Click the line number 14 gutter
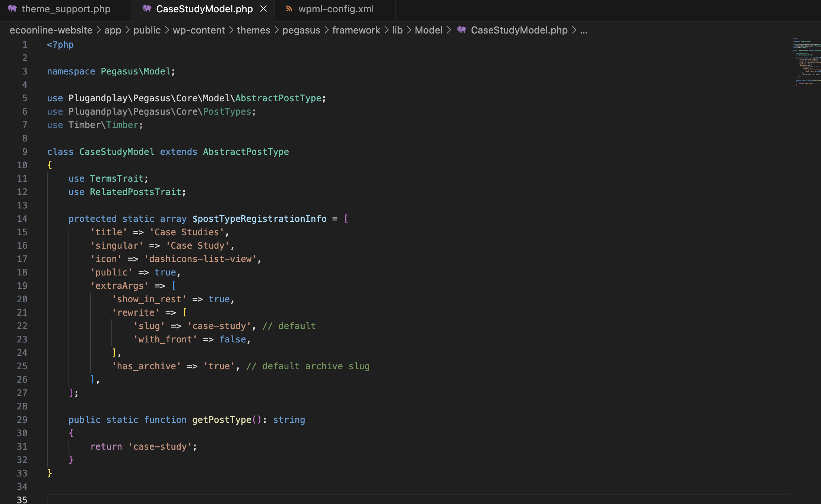The image size is (821, 504). click(x=22, y=219)
